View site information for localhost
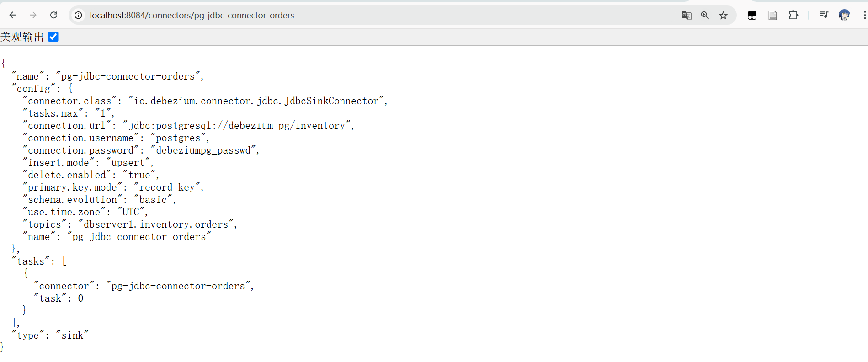 coord(79,15)
